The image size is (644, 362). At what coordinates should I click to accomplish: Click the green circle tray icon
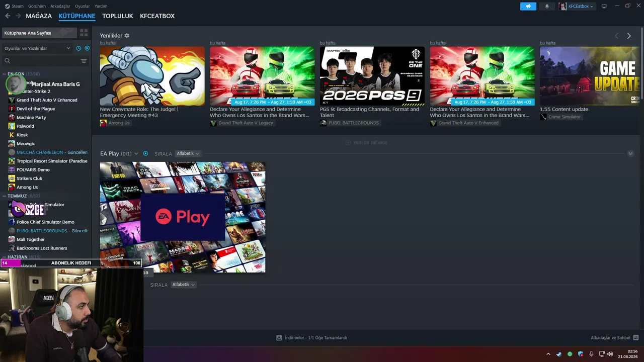tap(570, 354)
